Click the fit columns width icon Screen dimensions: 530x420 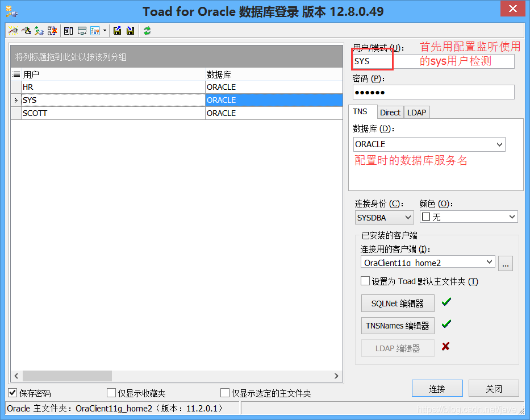click(x=82, y=31)
